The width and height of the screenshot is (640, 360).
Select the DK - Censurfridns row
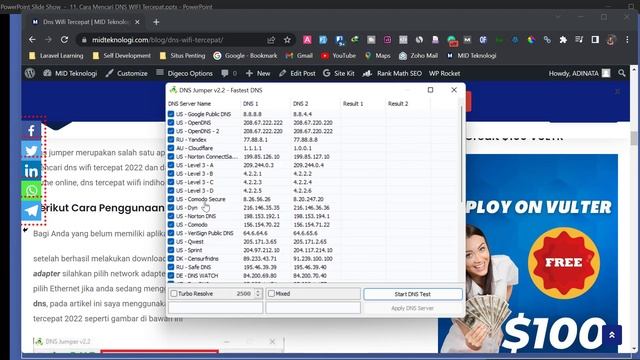tap(313, 259)
